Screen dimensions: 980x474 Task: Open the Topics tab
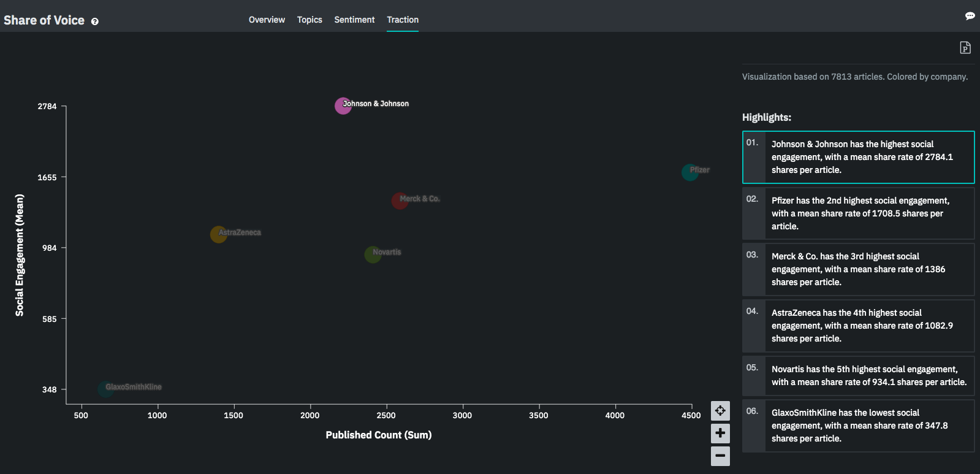click(310, 20)
